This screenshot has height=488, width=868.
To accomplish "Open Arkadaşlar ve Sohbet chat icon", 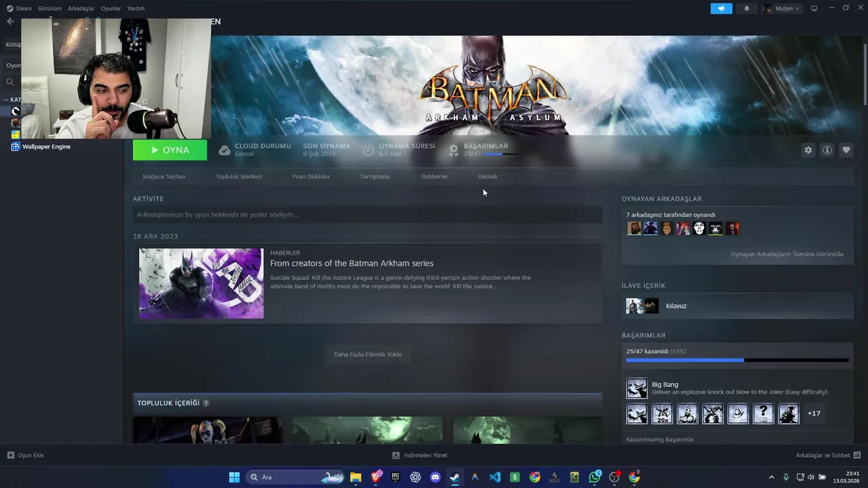I will (857, 455).
